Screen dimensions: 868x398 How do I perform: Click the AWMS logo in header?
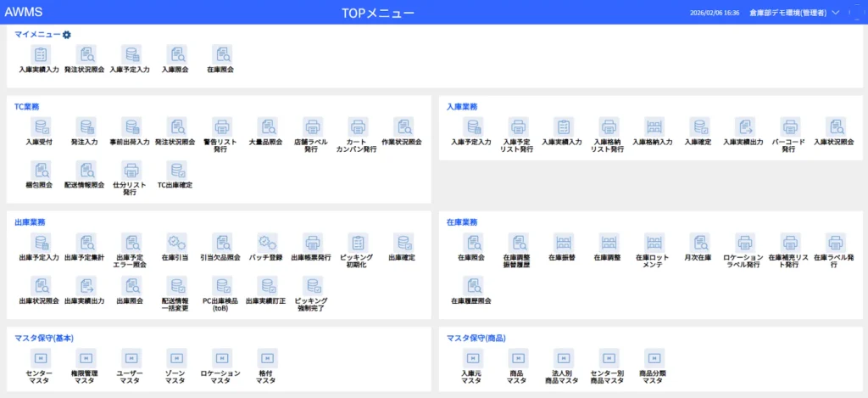pyautogui.click(x=23, y=12)
